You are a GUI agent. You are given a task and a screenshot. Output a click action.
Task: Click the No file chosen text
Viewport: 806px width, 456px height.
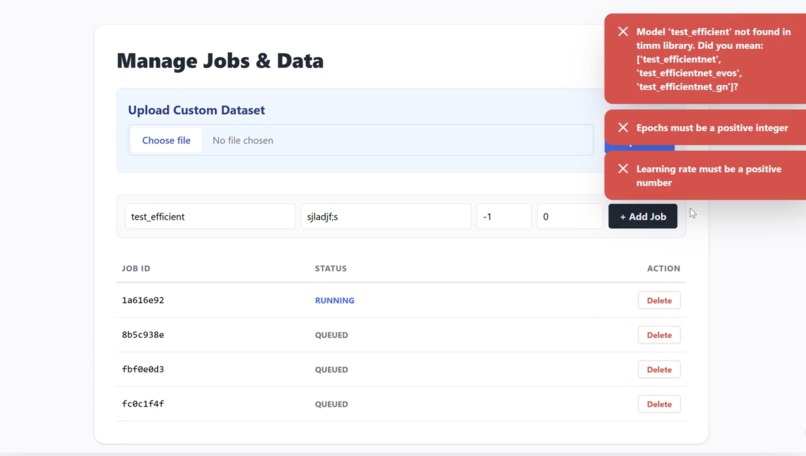coord(243,140)
